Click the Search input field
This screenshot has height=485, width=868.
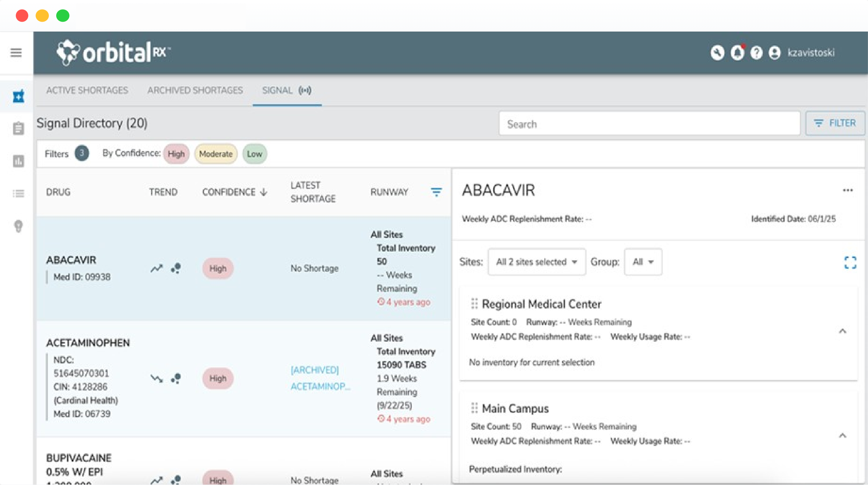pos(649,124)
